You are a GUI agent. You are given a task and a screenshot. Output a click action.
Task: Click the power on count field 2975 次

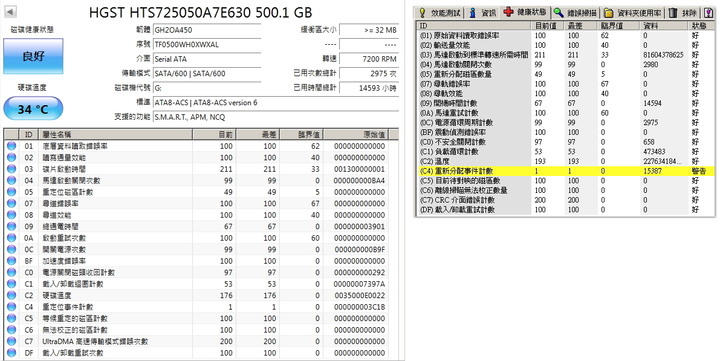(x=369, y=73)
